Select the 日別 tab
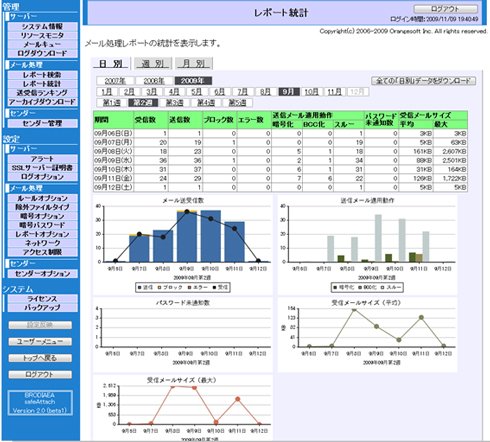The width and height of the screenshot is (490, 442). coord(111,63)
